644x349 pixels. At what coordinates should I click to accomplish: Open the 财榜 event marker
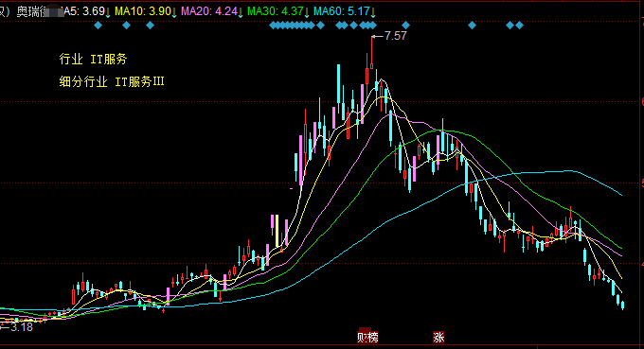[367, 337]
